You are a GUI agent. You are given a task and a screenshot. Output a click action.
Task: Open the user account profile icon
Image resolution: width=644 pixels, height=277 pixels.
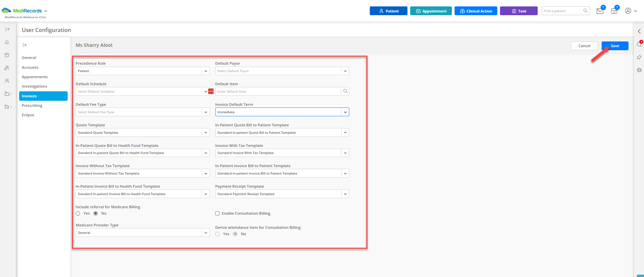tap(628, 11)
